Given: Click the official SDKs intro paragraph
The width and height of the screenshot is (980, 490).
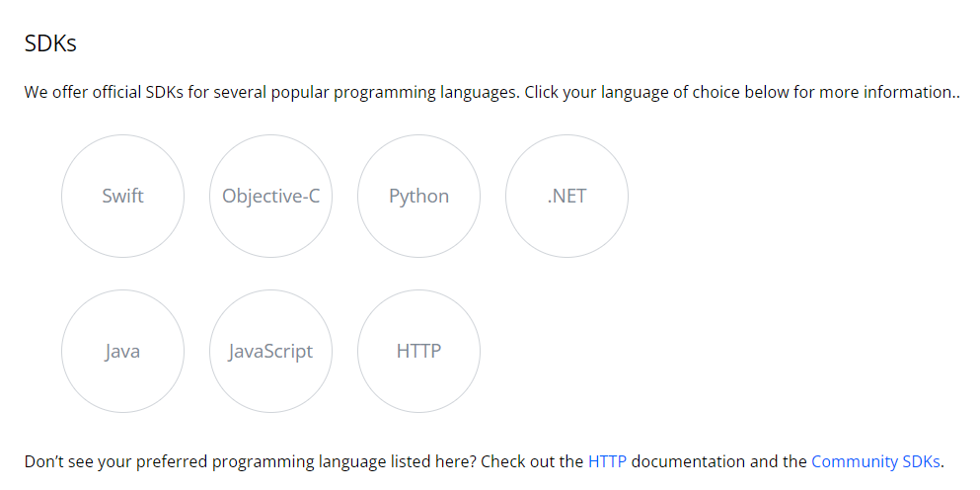Looking at the screenshot, I should (491, 93).
